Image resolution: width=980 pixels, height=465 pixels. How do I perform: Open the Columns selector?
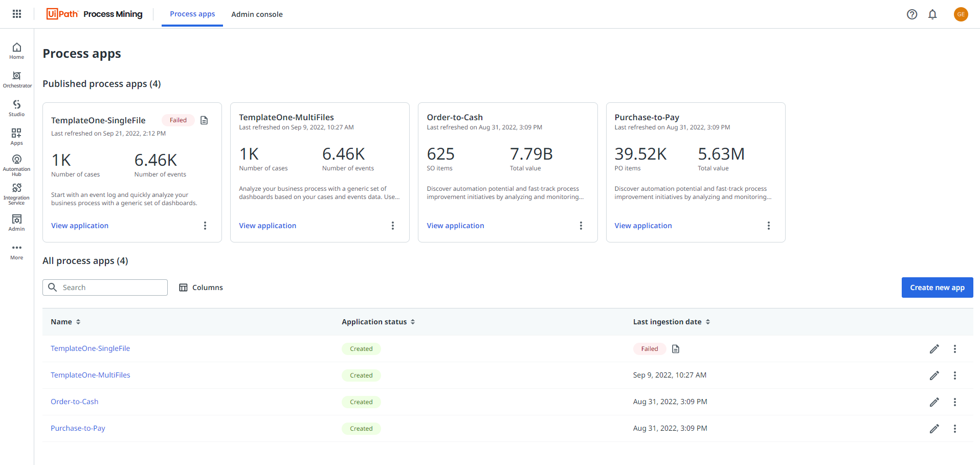point(201,287)
